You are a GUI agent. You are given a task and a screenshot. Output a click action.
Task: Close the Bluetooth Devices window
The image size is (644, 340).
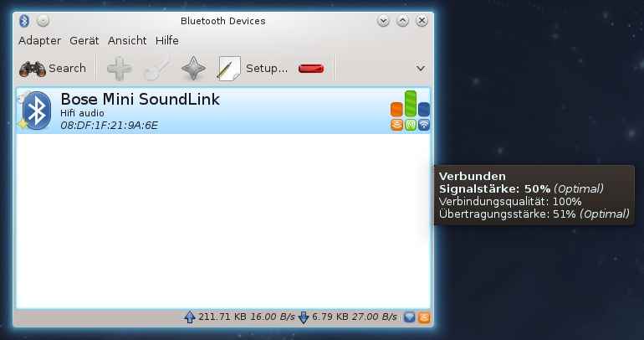(x=422, y=21)
